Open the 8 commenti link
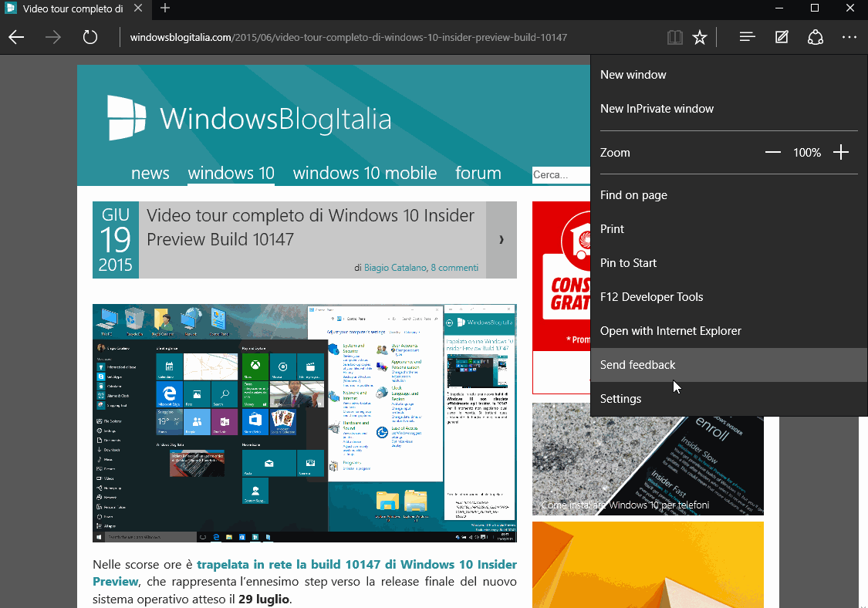The height and width of the screenshot is (608, 868). [x=454, y=268]
